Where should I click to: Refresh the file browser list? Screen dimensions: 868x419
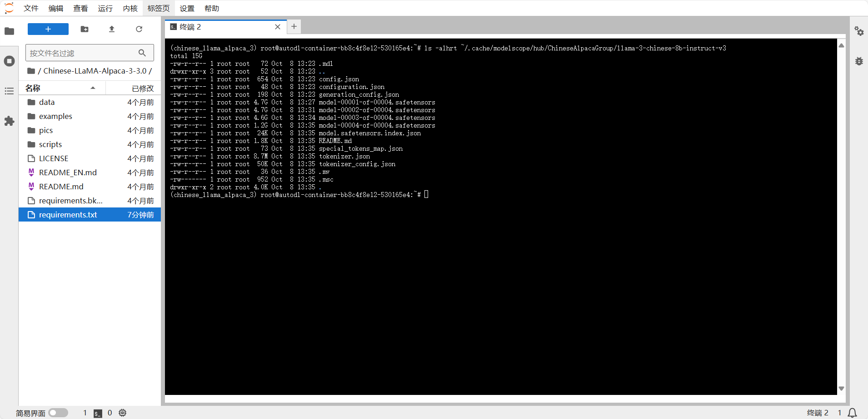coord(139,29)
